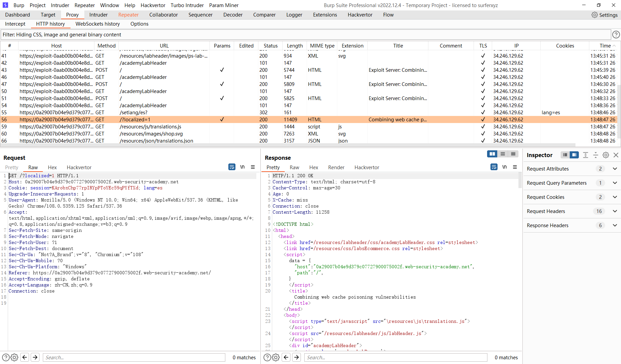The image size is (621, 364).
Task: Click the Settings gear icon
Action: coord(594,15)
